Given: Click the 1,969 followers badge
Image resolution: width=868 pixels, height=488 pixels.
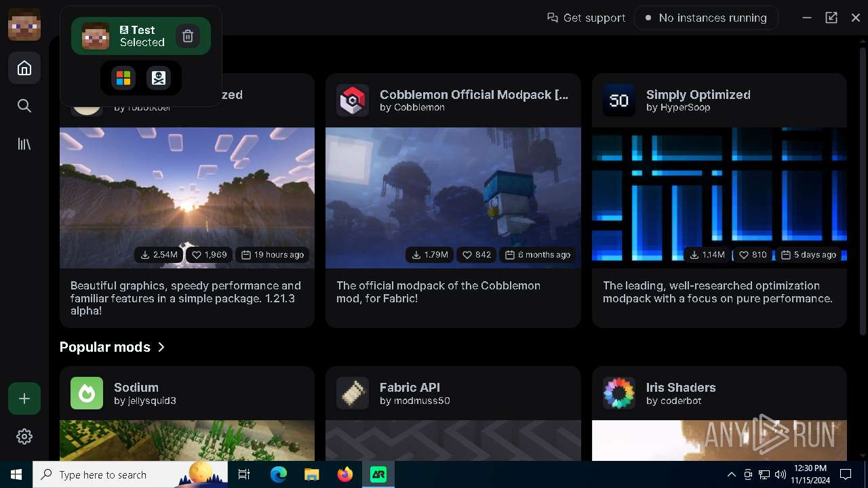Looking at the screenshot, I should 210,255.
